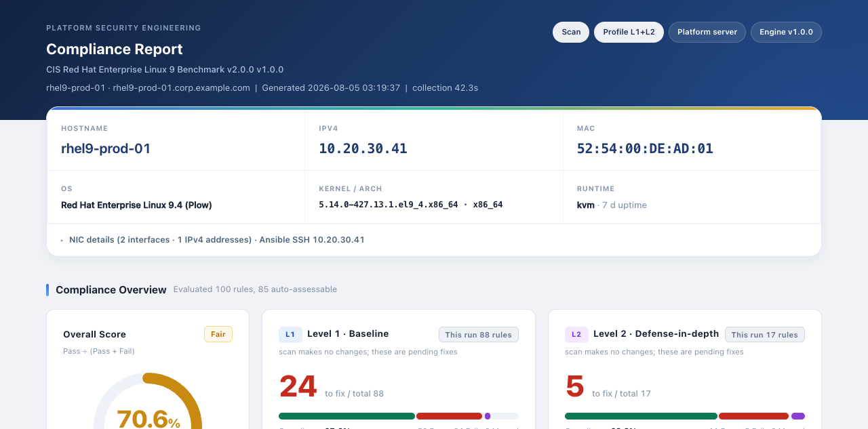Click the Engine v1.0.0 pill

point(786,32)
